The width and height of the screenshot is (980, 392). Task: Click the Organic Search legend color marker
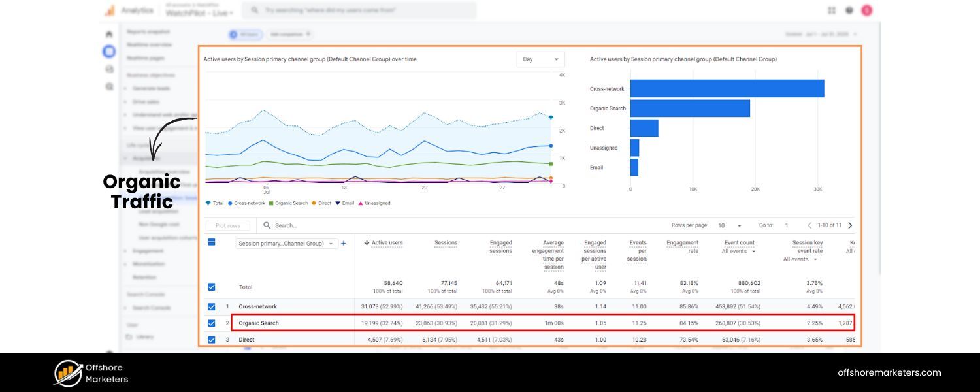point(270,203)
